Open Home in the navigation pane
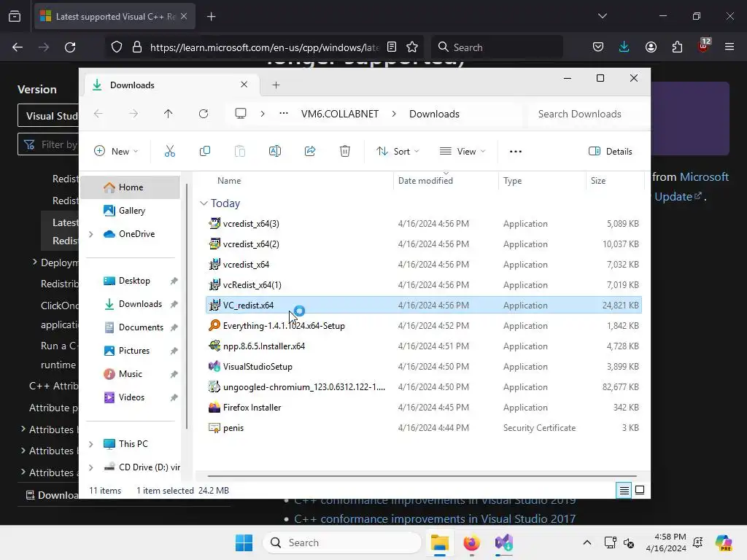747x560 pixels. [131, 187]
